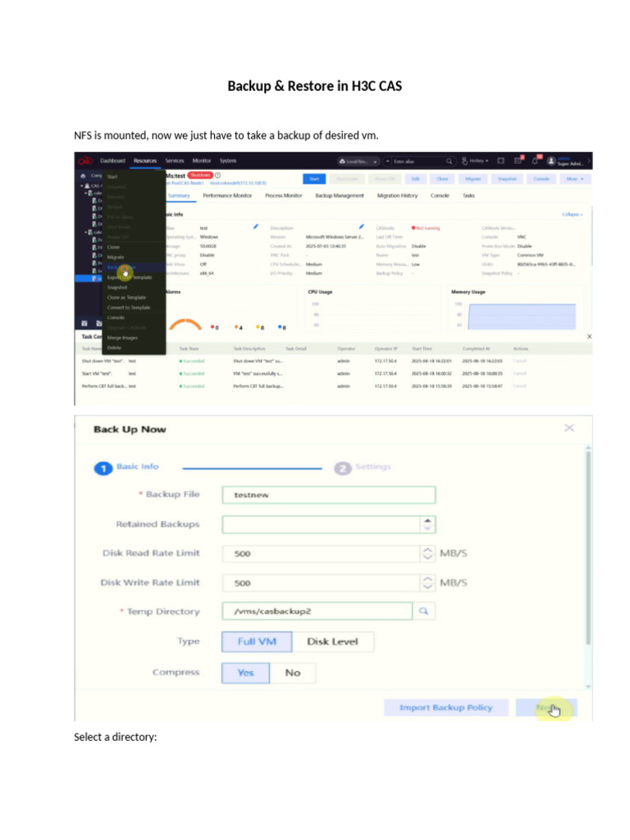Go to step 2 Settings in the wizard
Screen dimensions: 630x840
tap(363, 468)
